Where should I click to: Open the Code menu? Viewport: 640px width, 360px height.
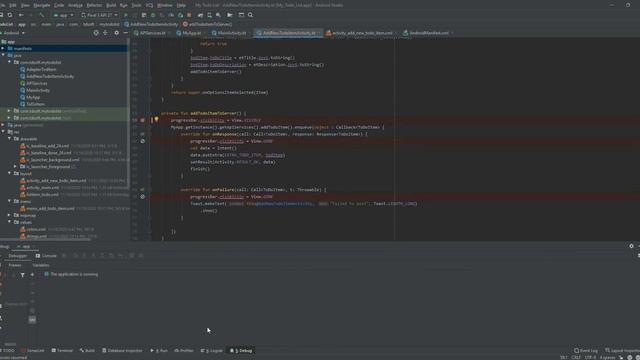click(59, 5)
